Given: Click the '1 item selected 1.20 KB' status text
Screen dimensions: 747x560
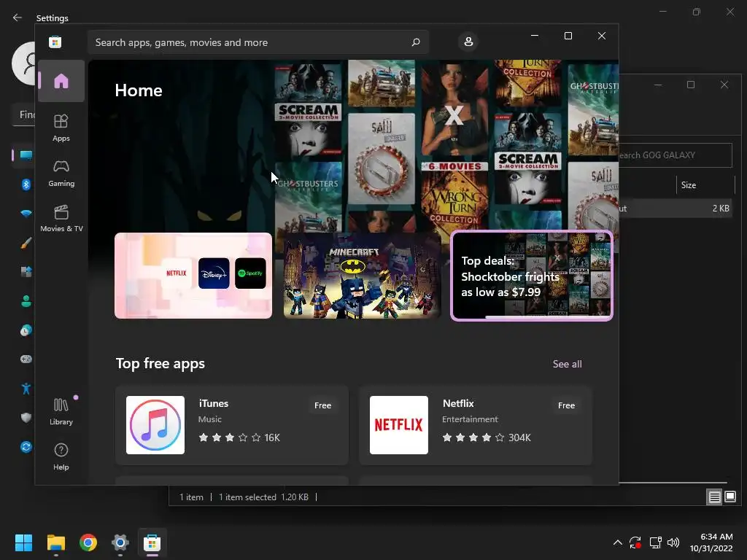Looking at the screenshot, I should (x=263, y=497).
